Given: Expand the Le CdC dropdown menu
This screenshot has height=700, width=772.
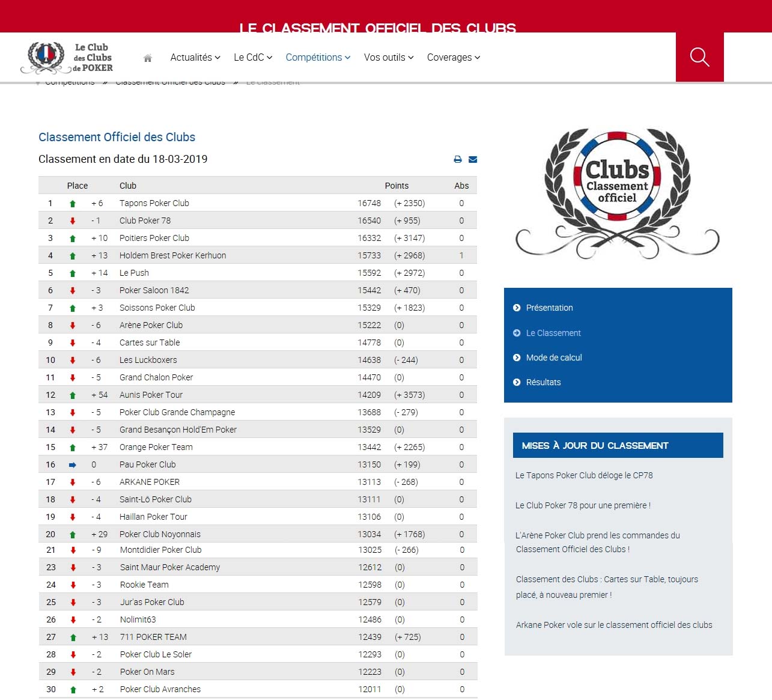Looking at the screenshot, I should 252,58.
